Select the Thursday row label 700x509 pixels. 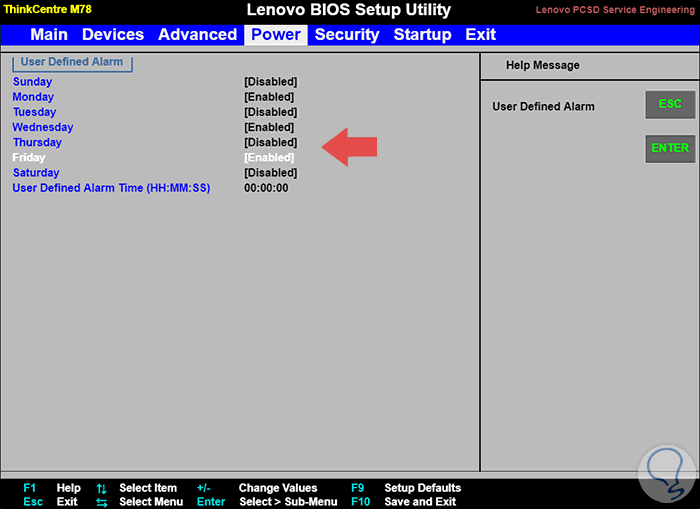tap(37, 142)
